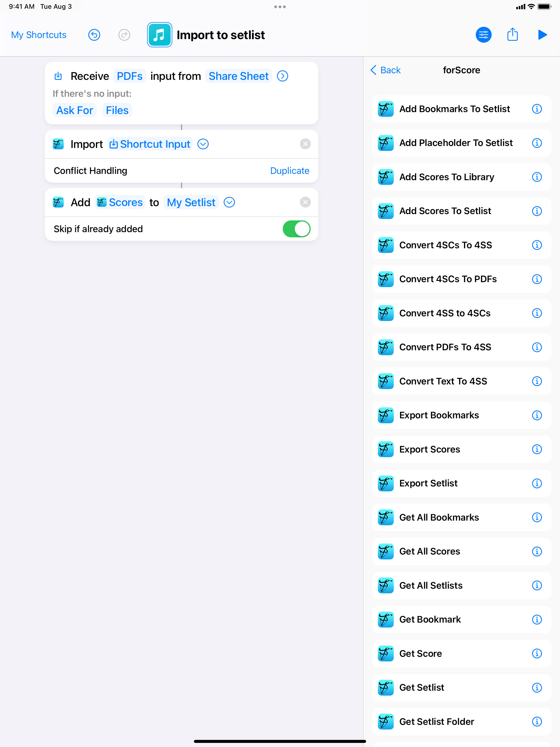Select the Convert Text To 4SS action
This screenshot has width=560, height=747.
[x=461, y=381]
